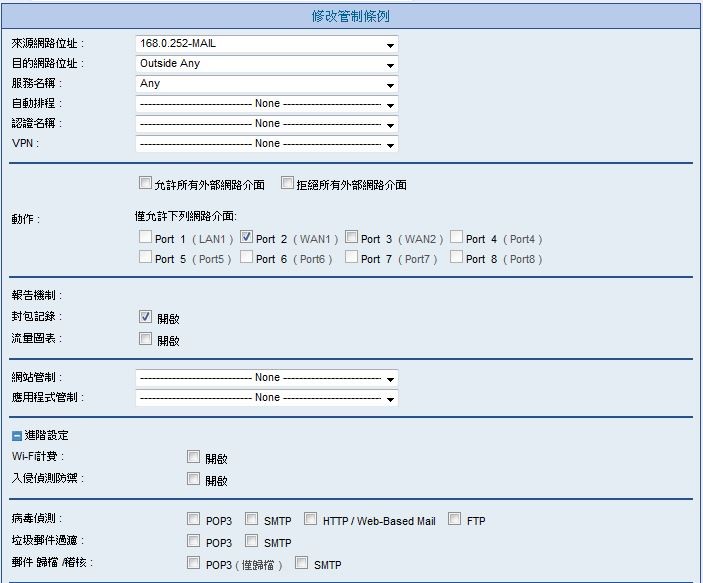The height and width of the screenshot is (583, 703).
Task: Enable 入侵偵測防禦 開啟 checkbox
Action: 193,479
